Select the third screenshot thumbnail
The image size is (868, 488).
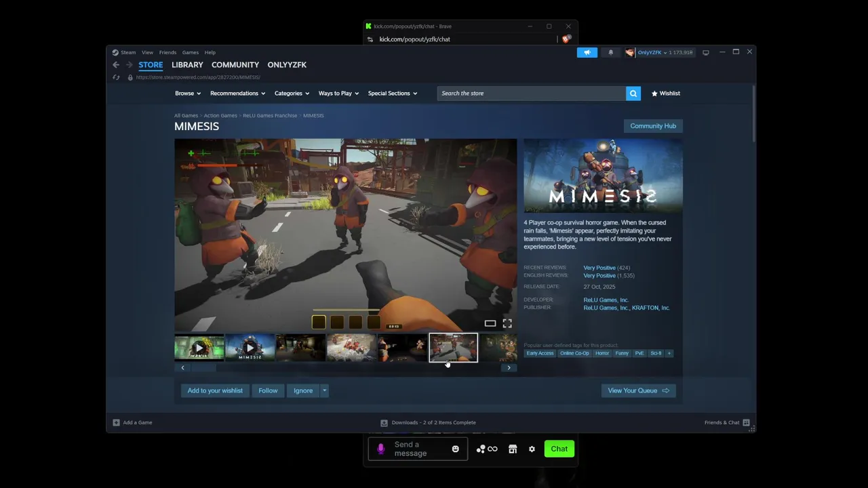301,348
